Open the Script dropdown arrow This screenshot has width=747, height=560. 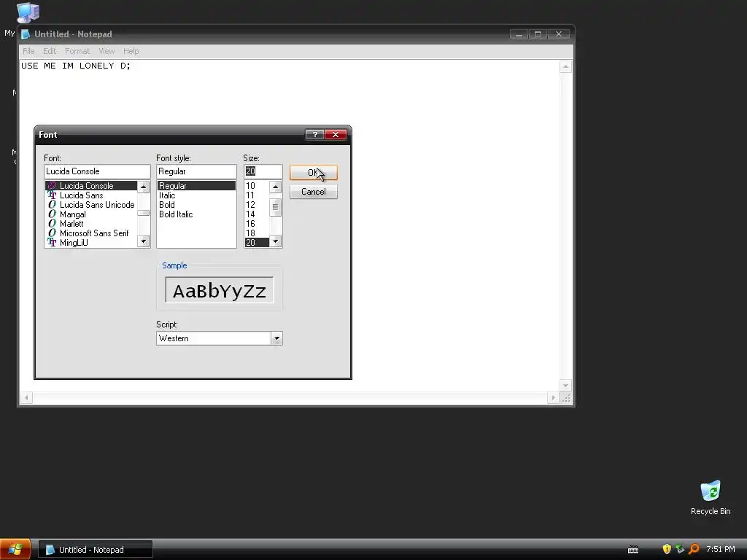(276, 338)
